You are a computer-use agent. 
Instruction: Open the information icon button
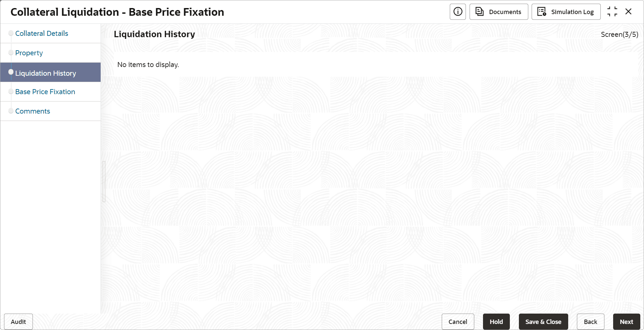point(458,12)
